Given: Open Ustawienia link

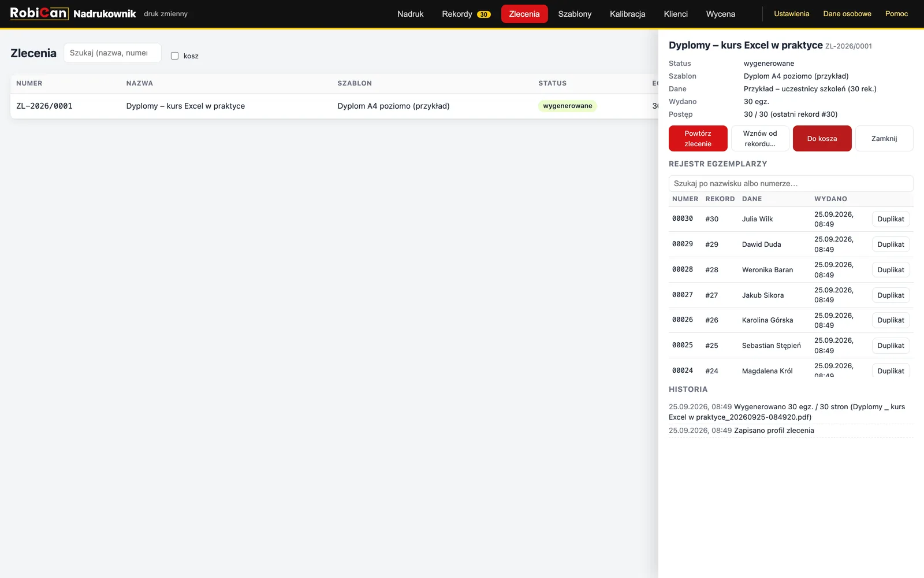Looking at the screenshot, I should [x=791, y=14].
